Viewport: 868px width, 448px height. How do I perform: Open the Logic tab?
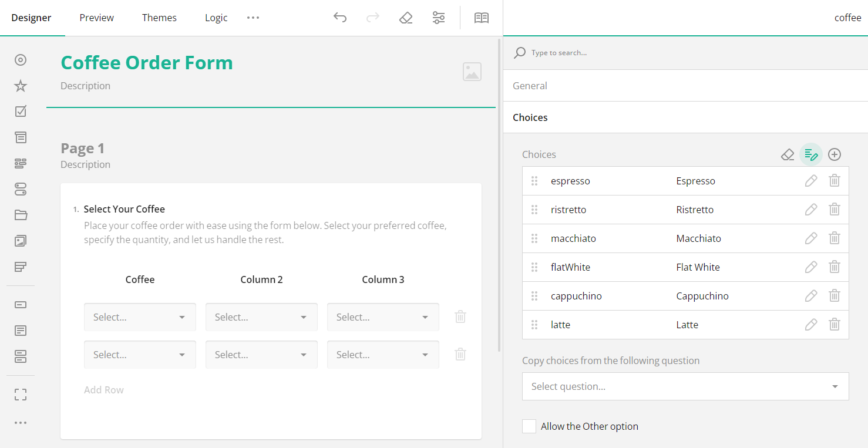pos(216,18)
